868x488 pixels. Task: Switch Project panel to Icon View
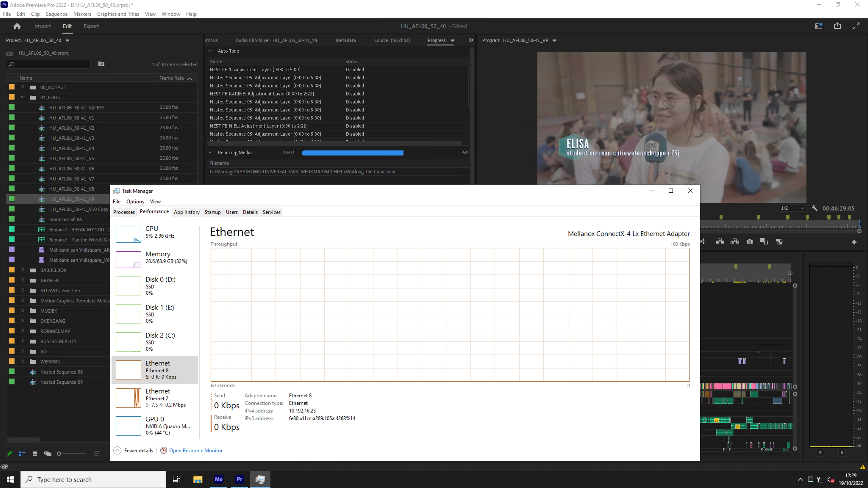click(34, 454)
